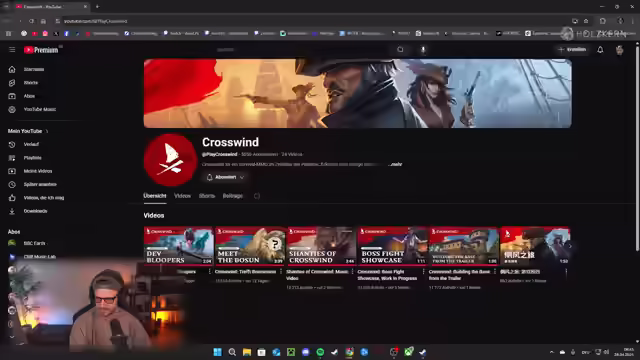Open Boss Fight Showcase video title
The width and height of the screenshot is (640, 360).
pyautogui.click(x=387, y=275)
